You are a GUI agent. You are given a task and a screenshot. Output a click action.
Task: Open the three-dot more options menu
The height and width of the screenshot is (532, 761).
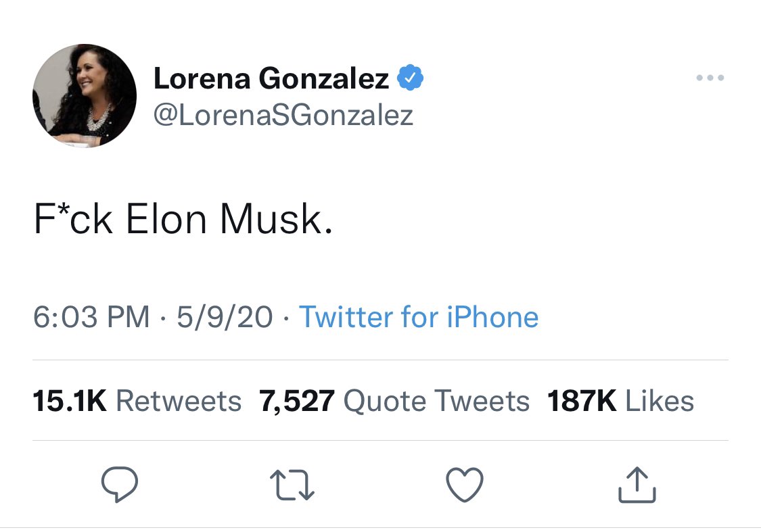[x=710, y=78]
